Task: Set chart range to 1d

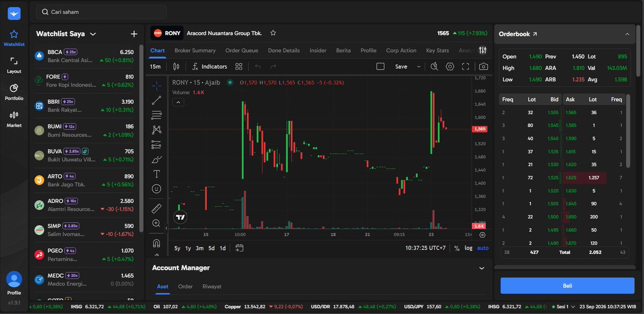Action: (x=223, y=248)
